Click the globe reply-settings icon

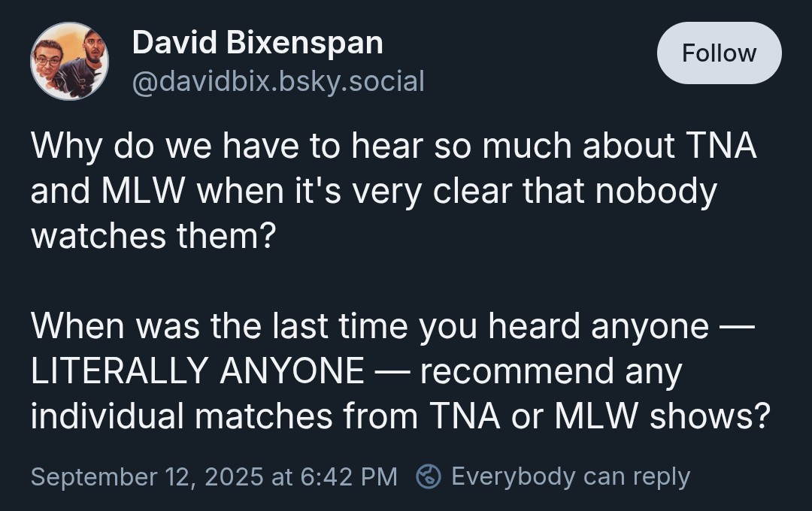click(x=428, y=476)
